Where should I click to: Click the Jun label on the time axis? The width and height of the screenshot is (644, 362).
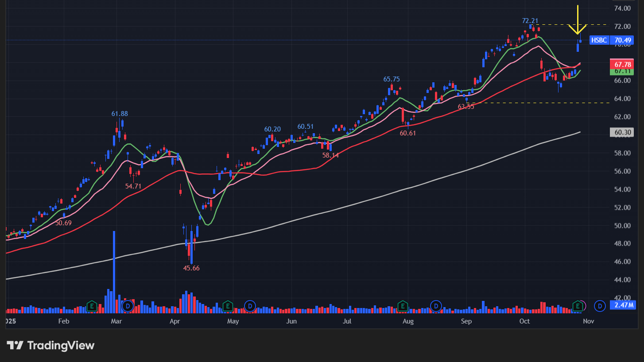tap(291, 321)
